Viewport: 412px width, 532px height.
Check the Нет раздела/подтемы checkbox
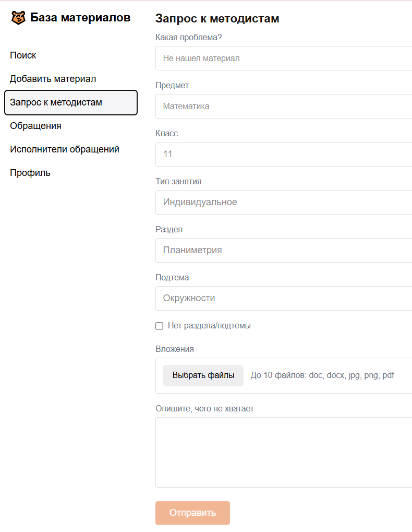pos(159,326)
